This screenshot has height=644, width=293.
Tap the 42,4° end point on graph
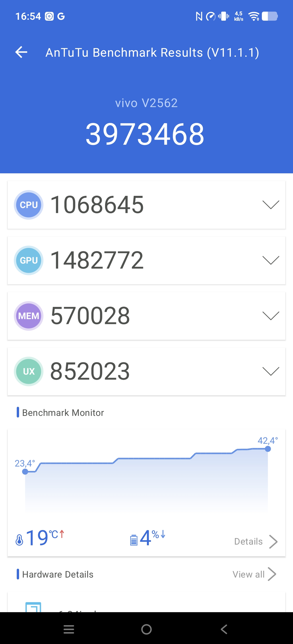coord(268,449)
